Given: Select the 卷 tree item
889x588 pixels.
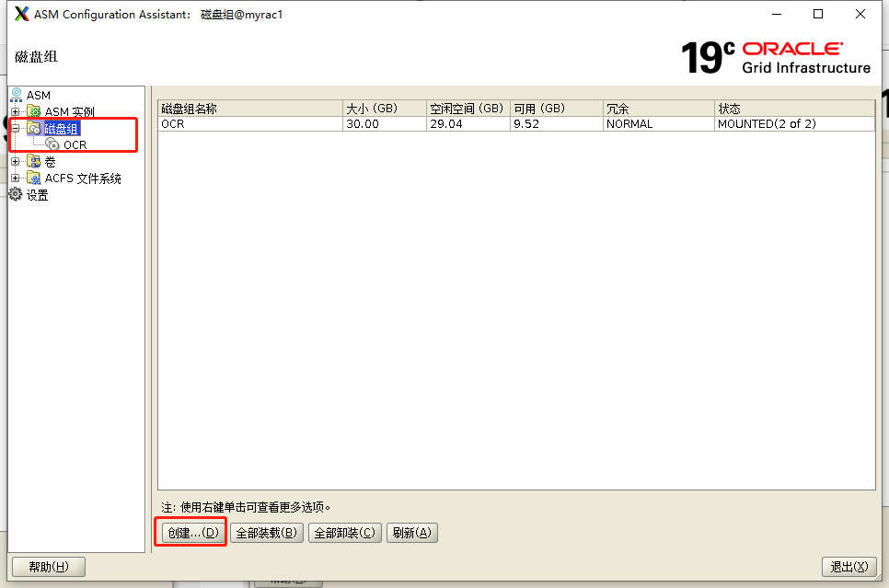Looking at the screenshot, I should pyautogui.click(x=50, y=162).
